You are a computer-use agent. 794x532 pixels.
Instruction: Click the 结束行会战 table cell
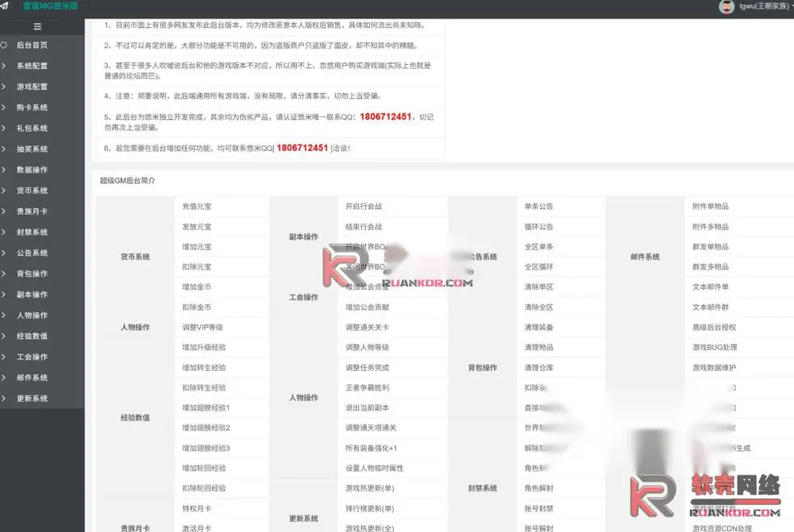pos(392,227)
